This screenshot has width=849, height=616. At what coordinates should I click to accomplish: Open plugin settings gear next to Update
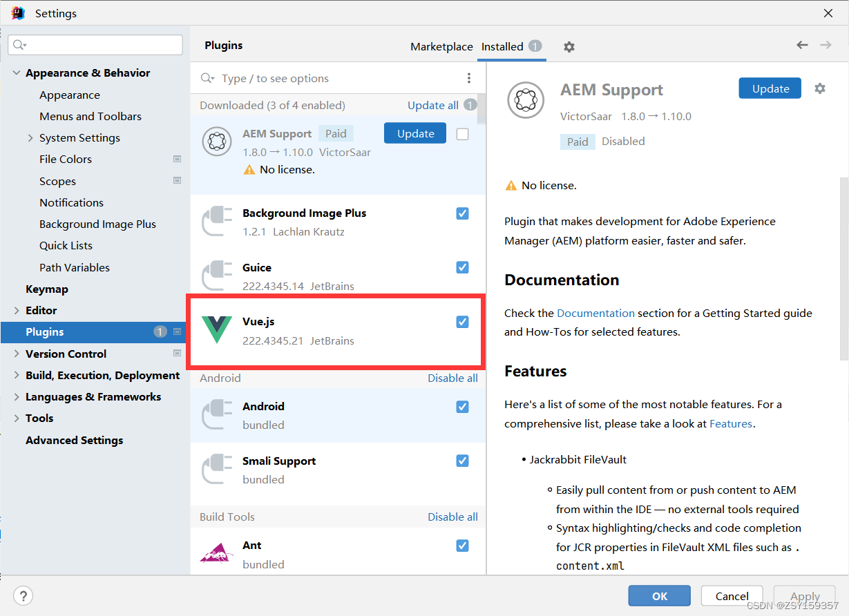click(x=820, y=89)
